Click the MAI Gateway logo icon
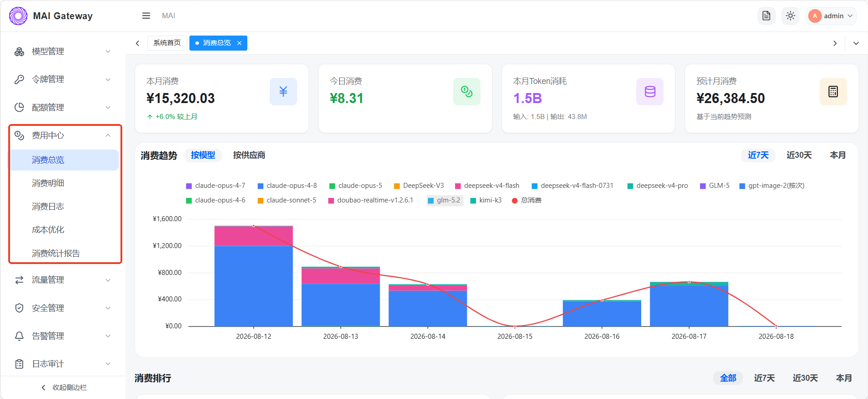Image resolution: width=868 pixels, height=399 pixels. click(x=18, y=16)
